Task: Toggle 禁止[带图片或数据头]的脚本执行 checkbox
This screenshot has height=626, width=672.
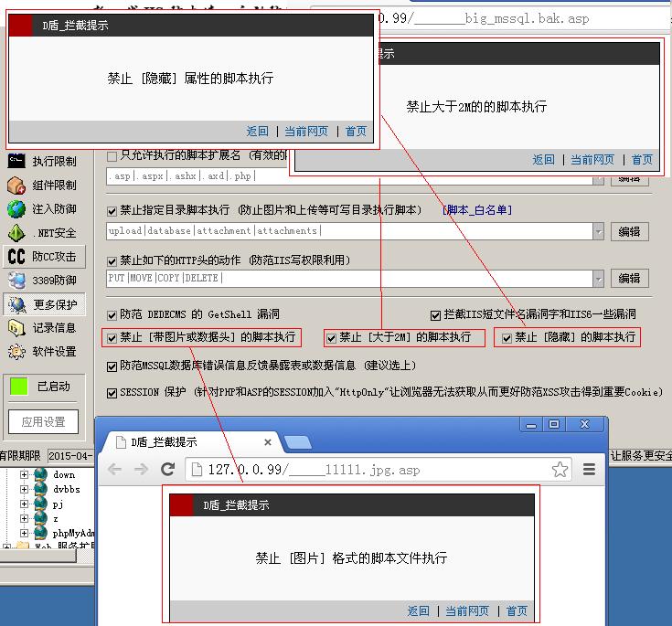Action: tap(112, 338)
